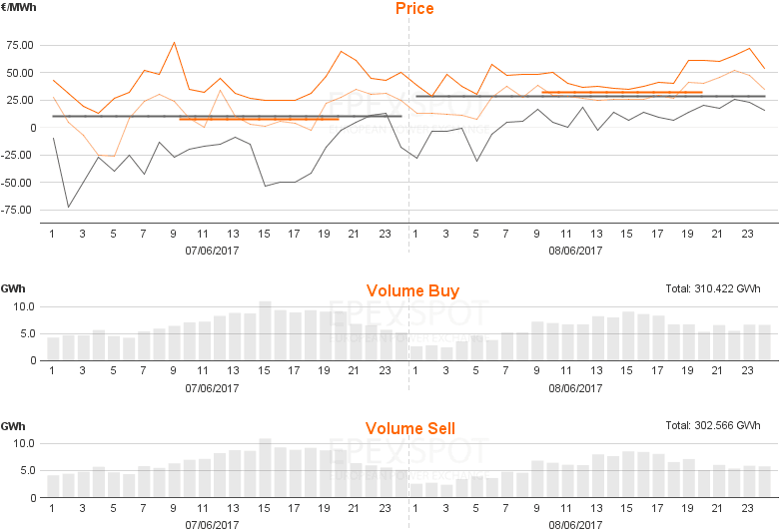Click the "10.0" tick in Volume Sell chart
The height and width of the screenshot is (532, 779).
[x=23, y=443]
